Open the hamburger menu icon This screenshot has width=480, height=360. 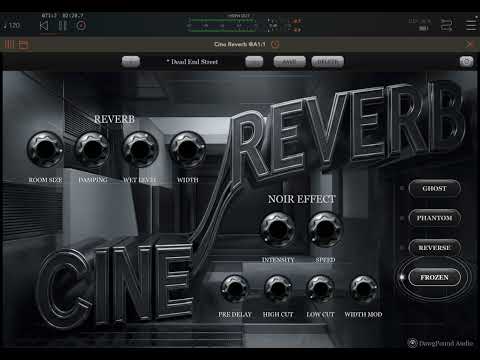[472, 25]
